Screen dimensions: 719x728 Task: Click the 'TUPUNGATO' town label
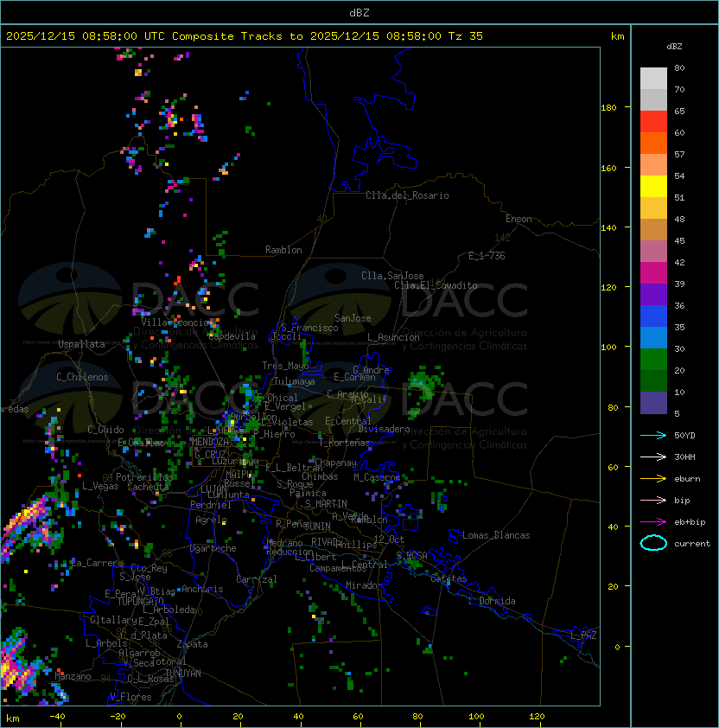140,601
